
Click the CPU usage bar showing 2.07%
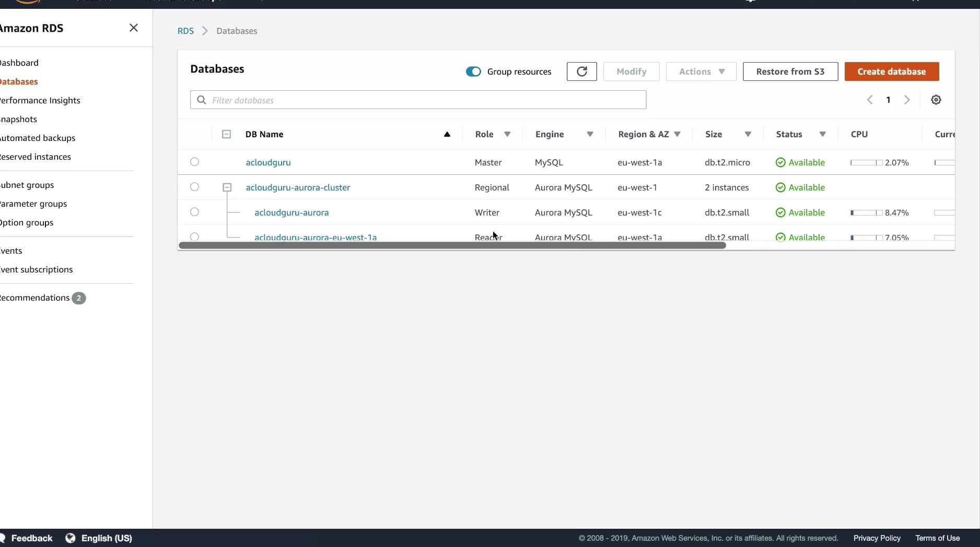tap(866, 162)
